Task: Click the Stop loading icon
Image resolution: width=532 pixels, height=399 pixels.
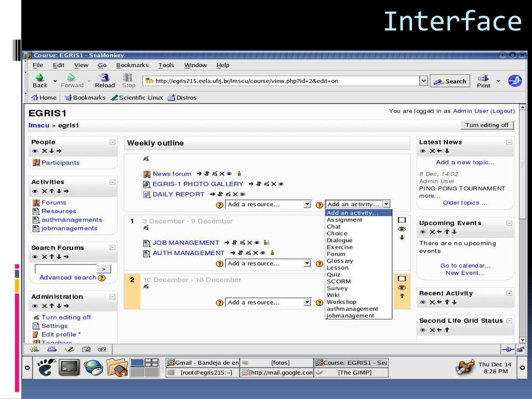Action: pos(128,77)
